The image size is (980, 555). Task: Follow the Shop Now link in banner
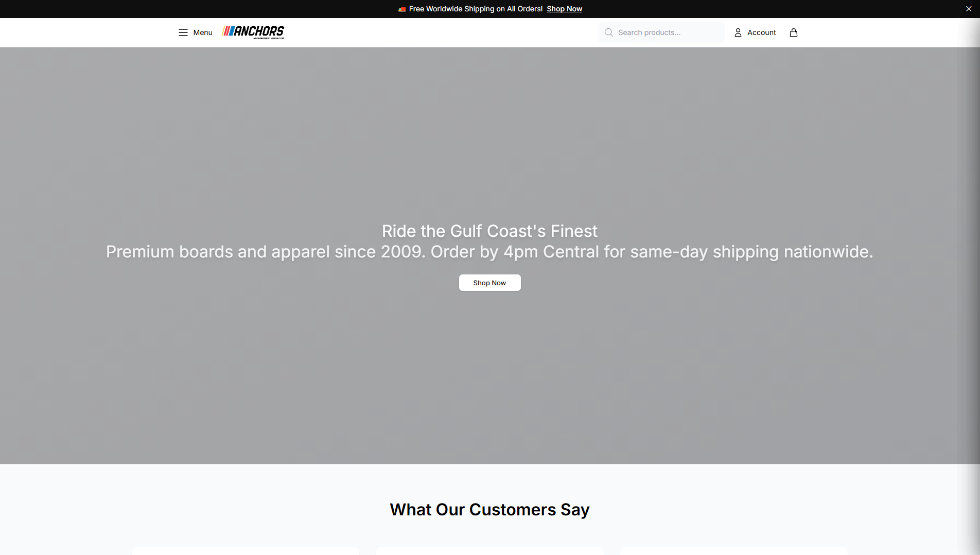click(x=564, y=9)
